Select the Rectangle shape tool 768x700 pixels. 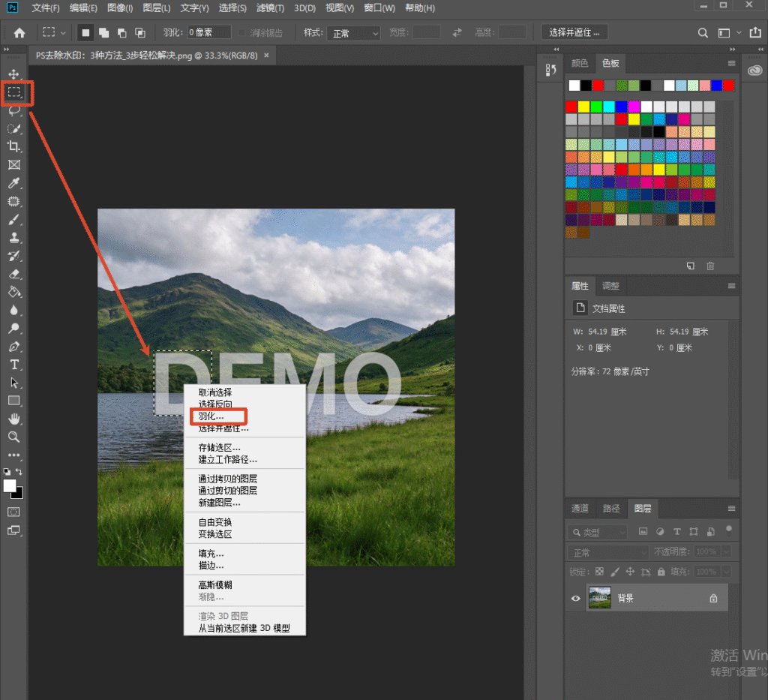click(x=13, y=401)
